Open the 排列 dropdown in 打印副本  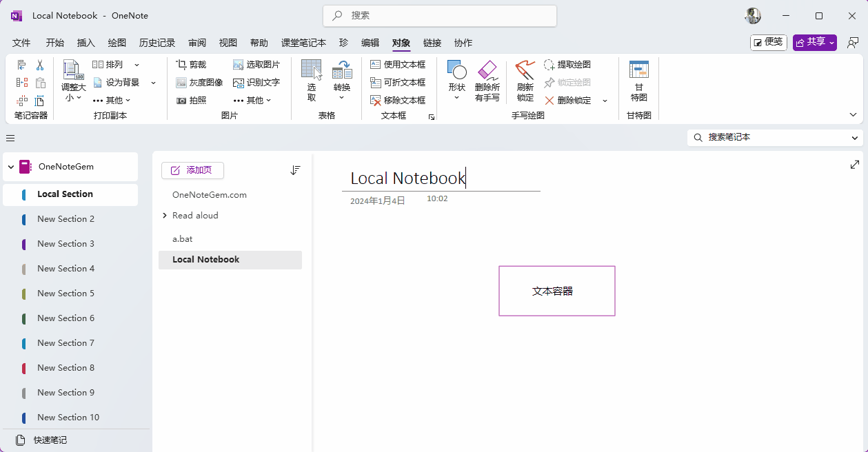[x=137, y=65]
